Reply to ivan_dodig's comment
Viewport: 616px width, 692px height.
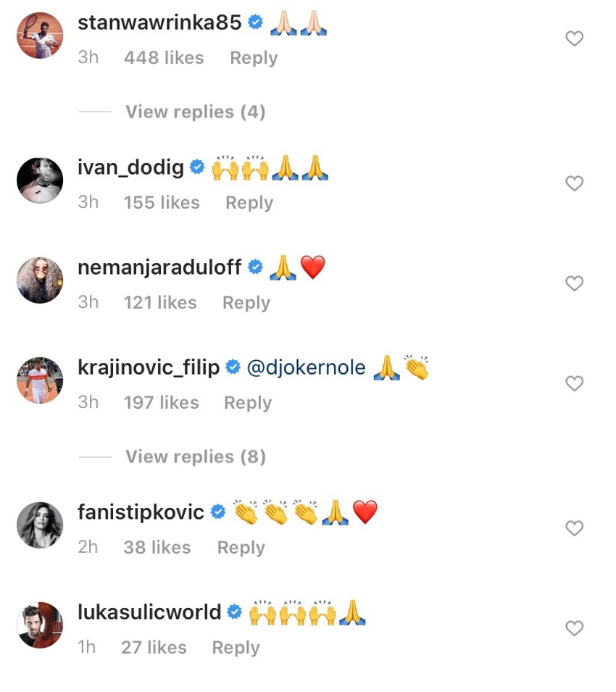pos(249,202)
